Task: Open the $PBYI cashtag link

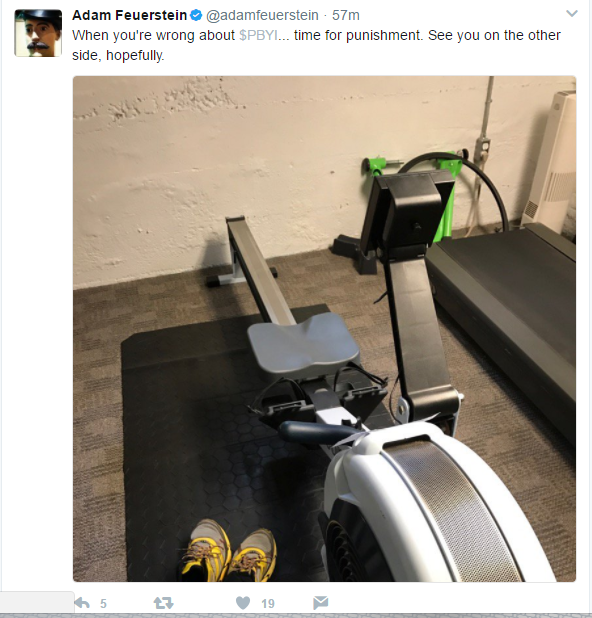Action: 259,35
